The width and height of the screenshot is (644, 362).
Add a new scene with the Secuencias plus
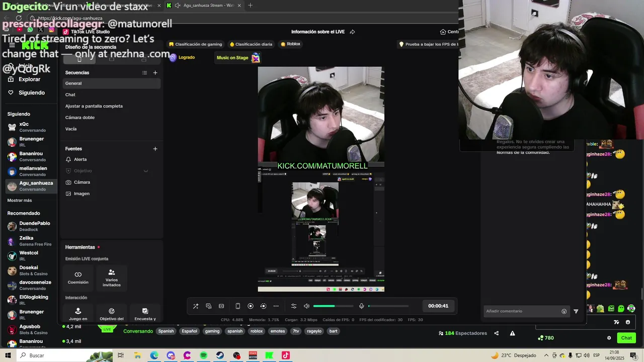tap(155, 73)
